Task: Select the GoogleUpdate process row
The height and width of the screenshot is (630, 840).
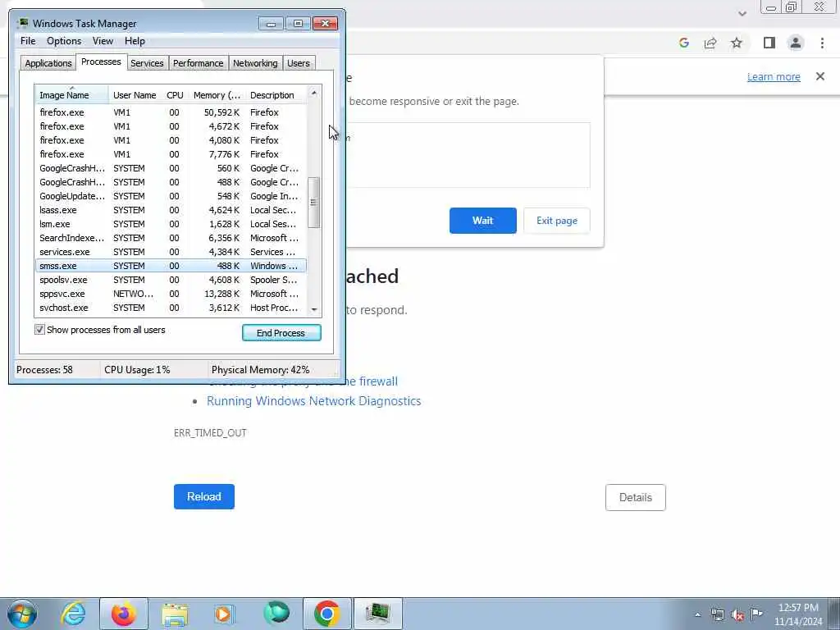Action: point(171,196)
